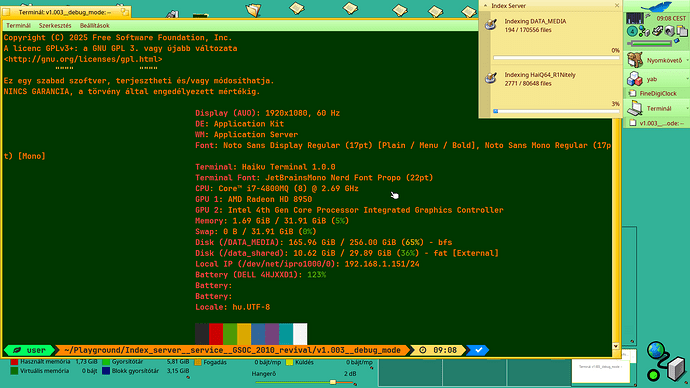Open the gnu.org GPL license link

(83, 59)
